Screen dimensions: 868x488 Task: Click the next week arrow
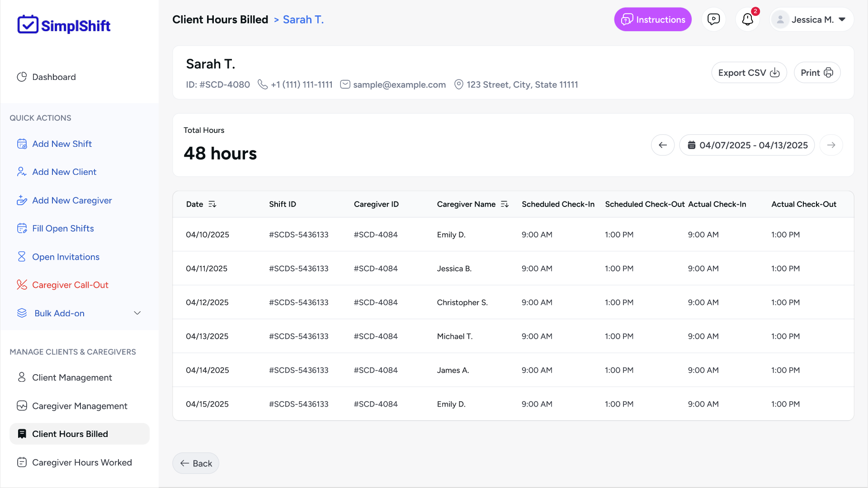pyautogui.click(x=831, y=145)
